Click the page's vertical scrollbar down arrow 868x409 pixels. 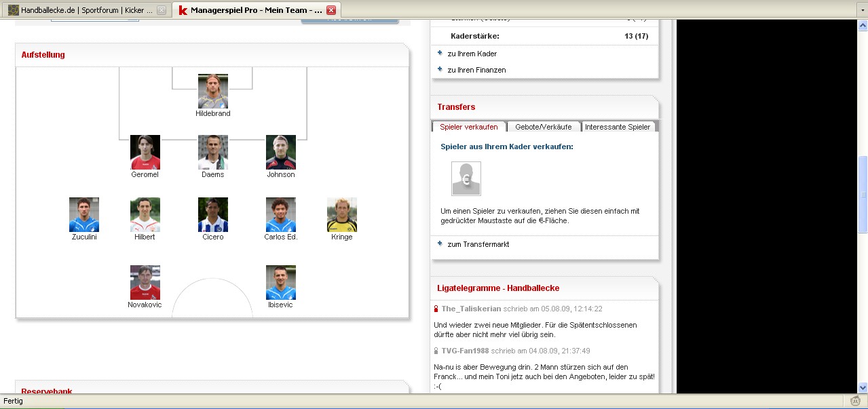pyautogui.click(x=863, y=387)
